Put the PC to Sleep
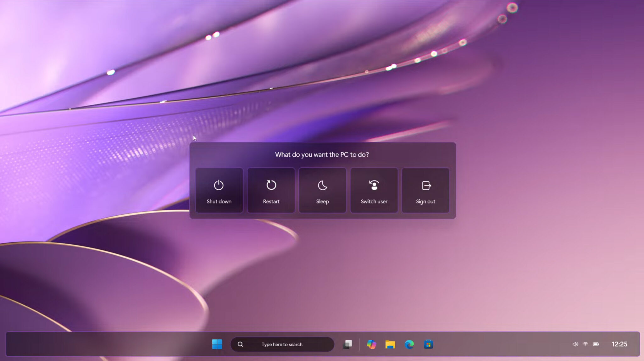Image resolution: width=644 pixels, height=361 pixels. 322,190
